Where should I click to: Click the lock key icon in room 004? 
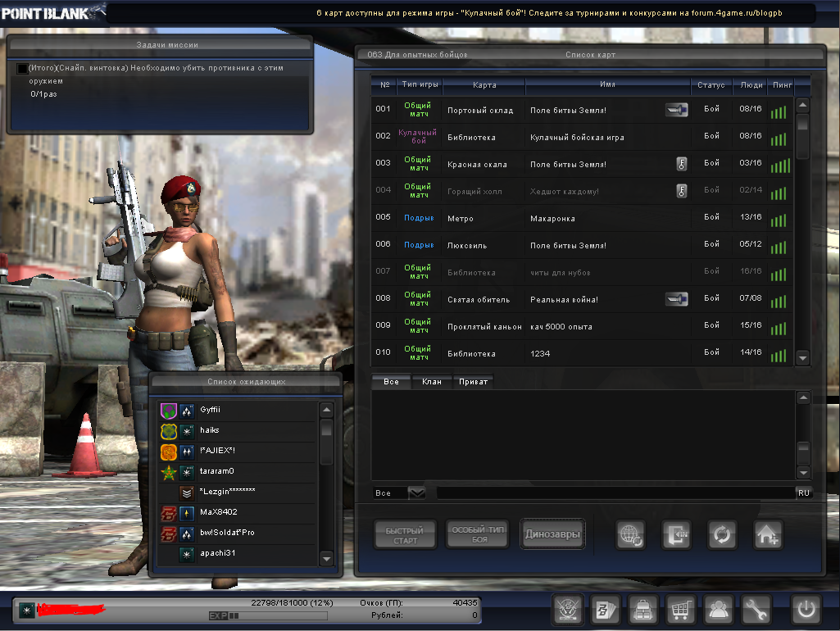click(x=682, y=191)
